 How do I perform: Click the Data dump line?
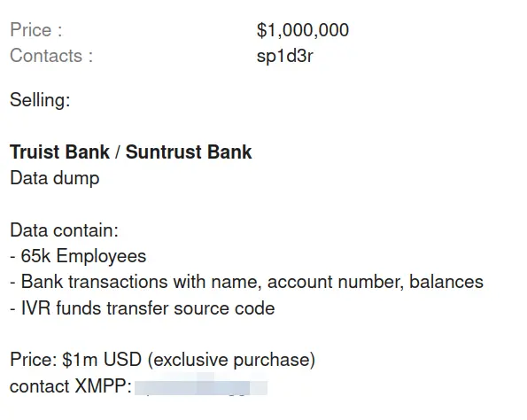click(55, 178)
